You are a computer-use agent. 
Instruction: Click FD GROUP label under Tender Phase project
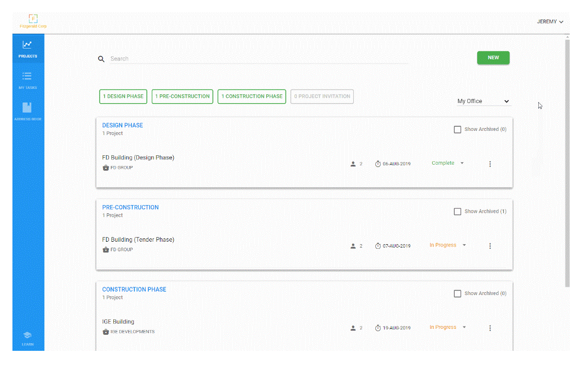pyautogui.click(x=122, y=249)
